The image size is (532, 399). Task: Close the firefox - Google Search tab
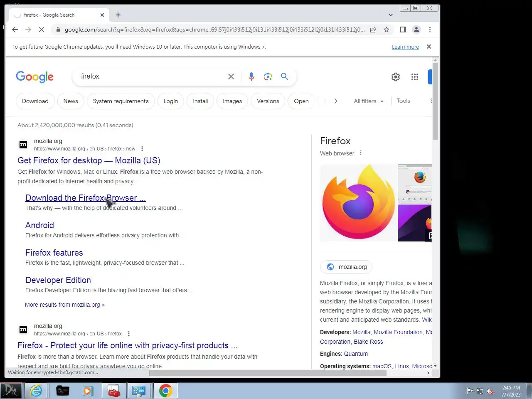point(102,15)
